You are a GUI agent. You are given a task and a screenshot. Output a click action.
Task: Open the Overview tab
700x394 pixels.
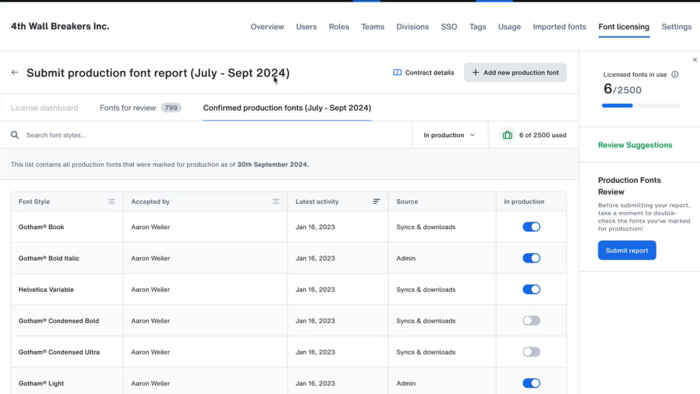coord(267,27)
